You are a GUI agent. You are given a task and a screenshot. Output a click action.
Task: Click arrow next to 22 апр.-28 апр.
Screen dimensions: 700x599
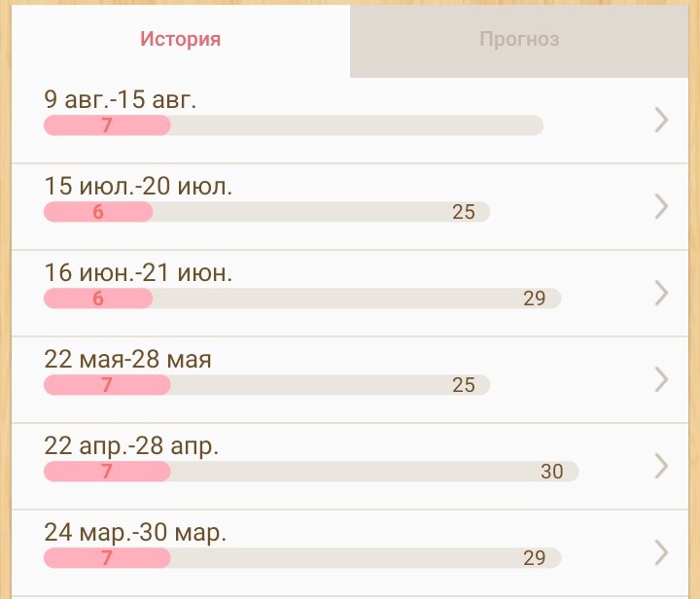[662, 466]
